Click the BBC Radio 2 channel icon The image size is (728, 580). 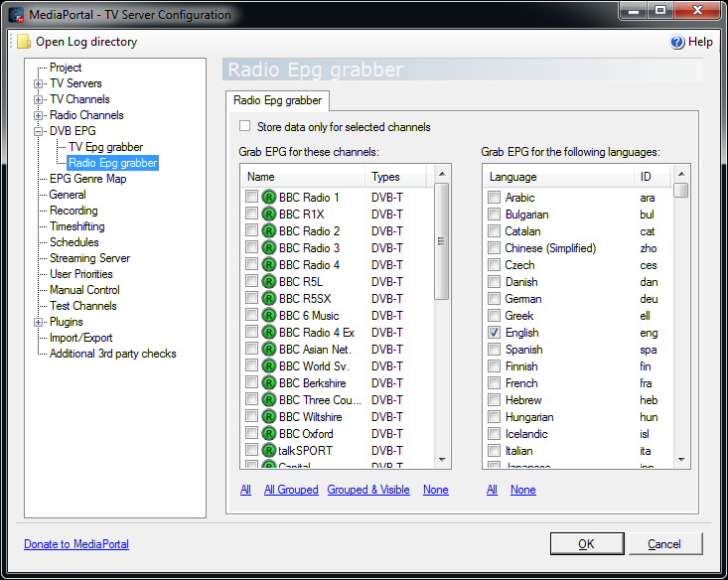click(269, 230)
